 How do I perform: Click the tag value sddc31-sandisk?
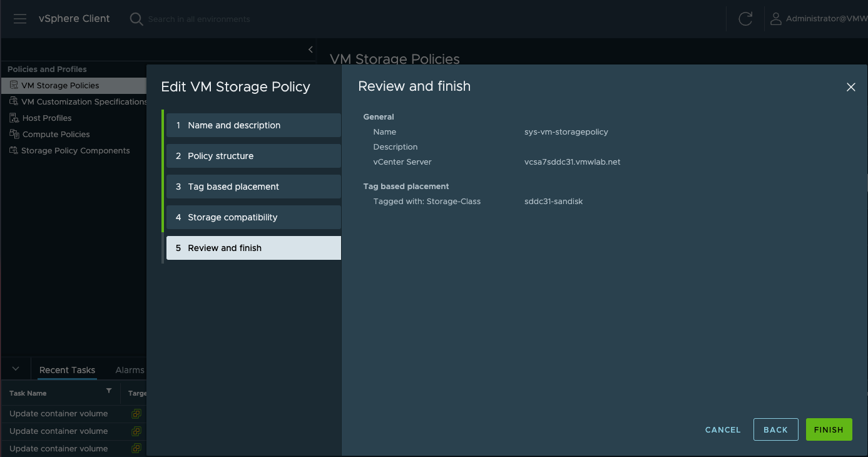click(554, 202)
